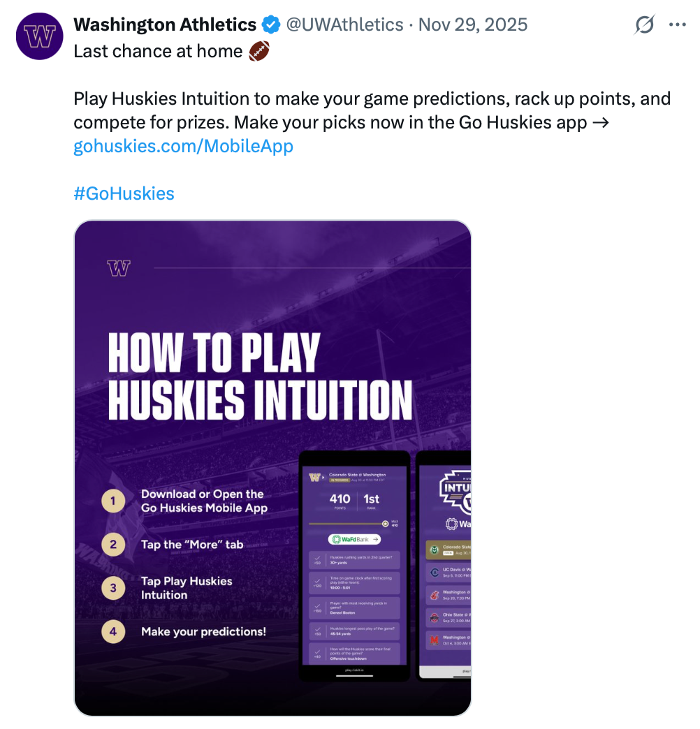Click the Nov 29, 2025 timestamp
The height and width of the screenshot is (729, 700).
pos(473,25)
